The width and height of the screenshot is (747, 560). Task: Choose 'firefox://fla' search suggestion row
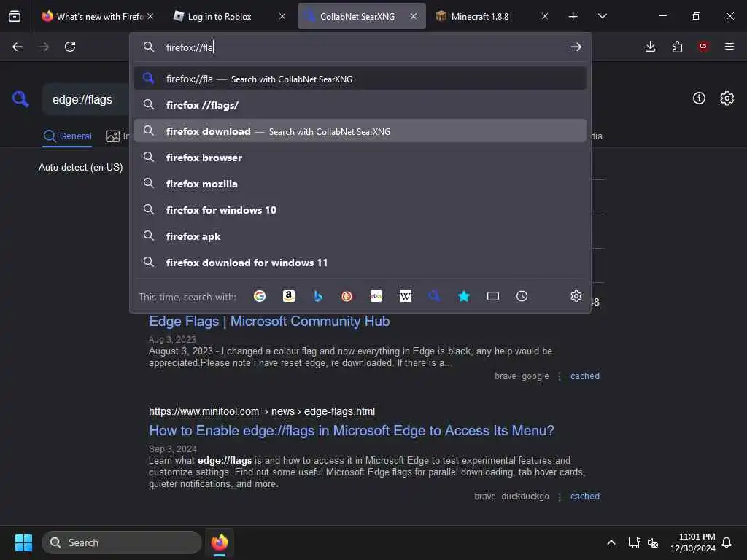tap(360, 79)
